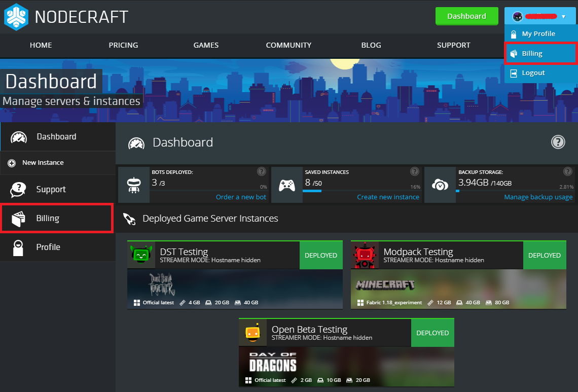Click the DST Testing DEPLOYED status button
The height and width of the screenshot is (392, 578).
pyautogui.click(x=321, y=255)
